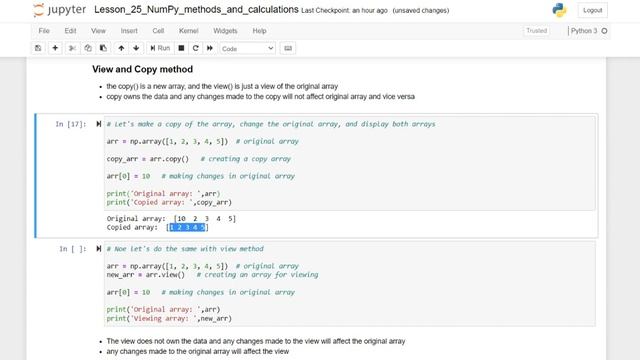
Task: Click the 'the copy() is a new array' bullet
Action: (222, 87)
